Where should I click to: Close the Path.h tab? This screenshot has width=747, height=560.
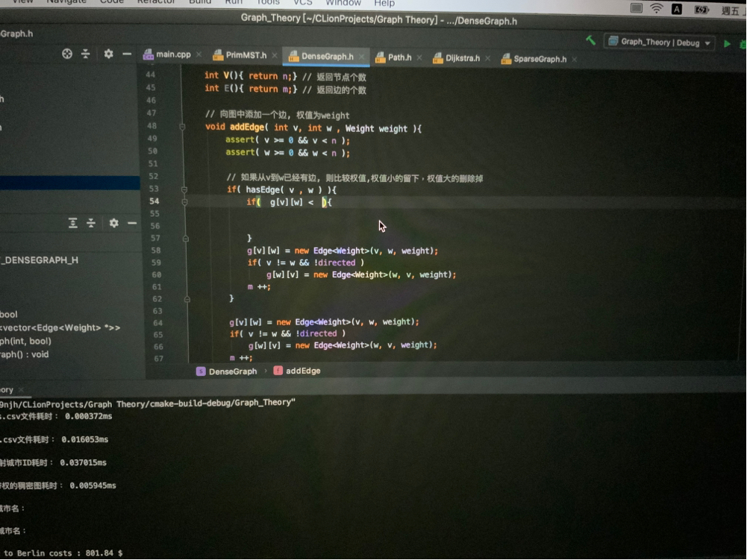pyautogui.click(x=419, y=58)
